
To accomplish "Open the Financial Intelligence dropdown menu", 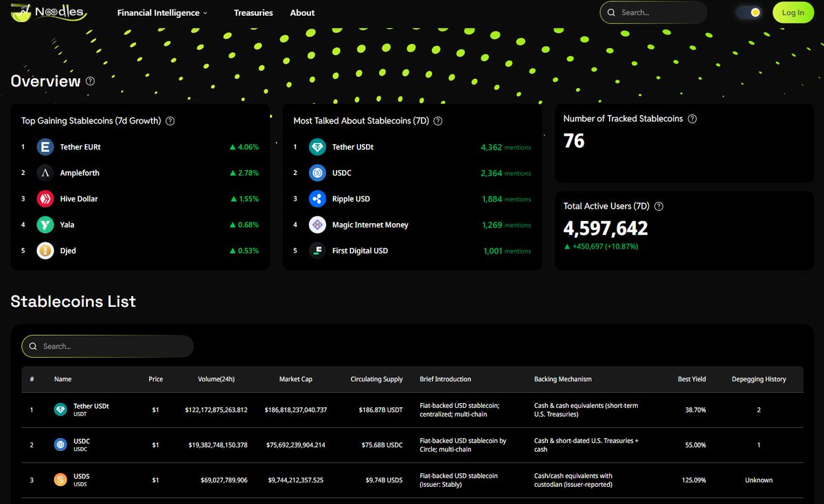I will pyautogui.click(x=162, y=12).
